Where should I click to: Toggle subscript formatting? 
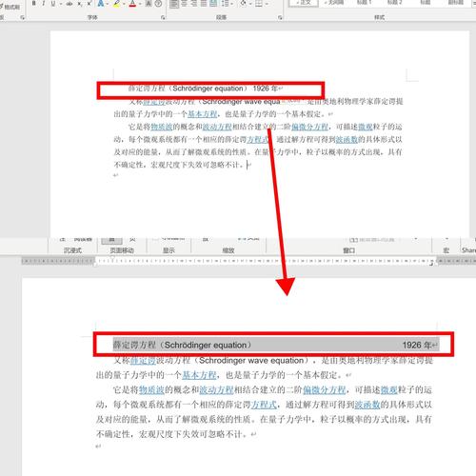point(80,4)
